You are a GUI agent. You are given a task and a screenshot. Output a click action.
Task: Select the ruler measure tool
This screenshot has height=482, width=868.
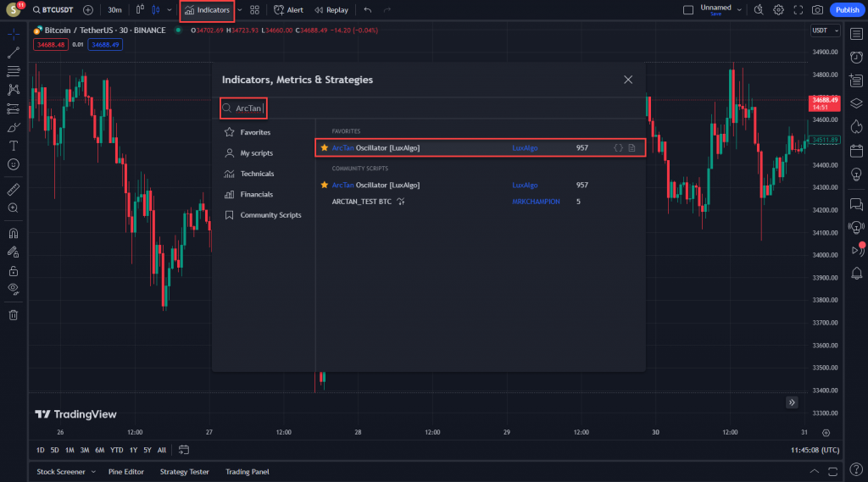click(14, 189)
